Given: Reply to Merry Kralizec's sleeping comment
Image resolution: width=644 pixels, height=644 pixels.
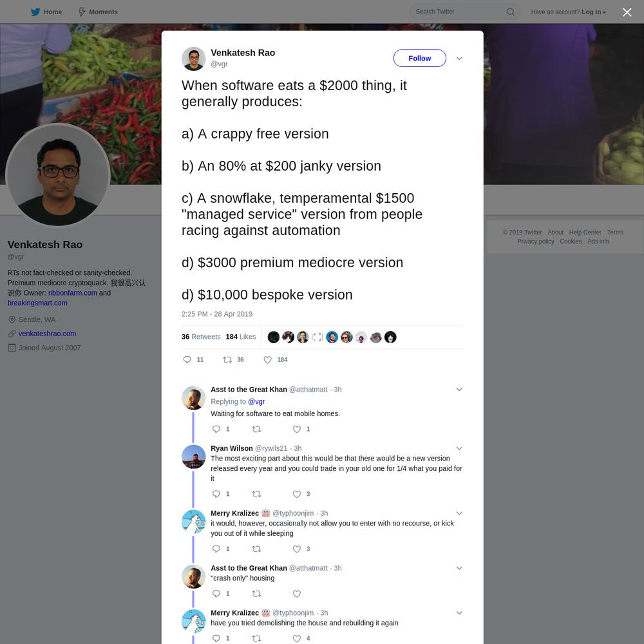Looking at the screenshot, I should (x=216, y=549).
